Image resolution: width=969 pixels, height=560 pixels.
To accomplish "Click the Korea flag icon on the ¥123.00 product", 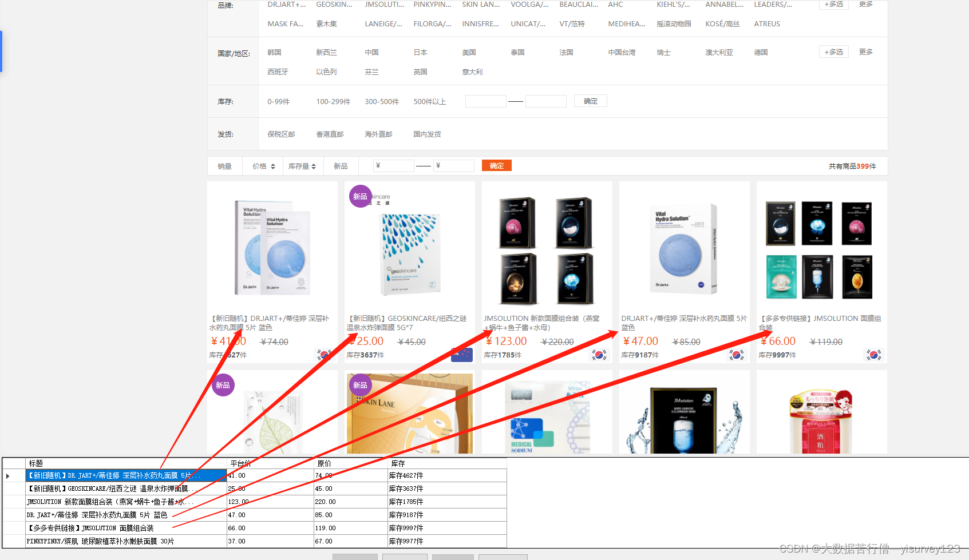I will tap(599, 355).
